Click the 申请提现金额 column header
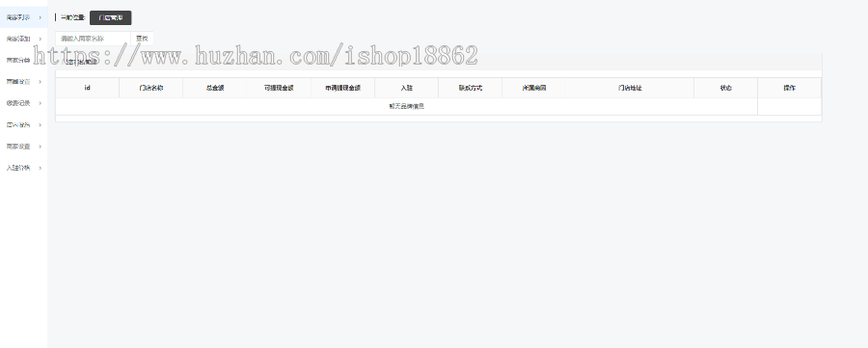The image size is (868, 348). point(342,88)
